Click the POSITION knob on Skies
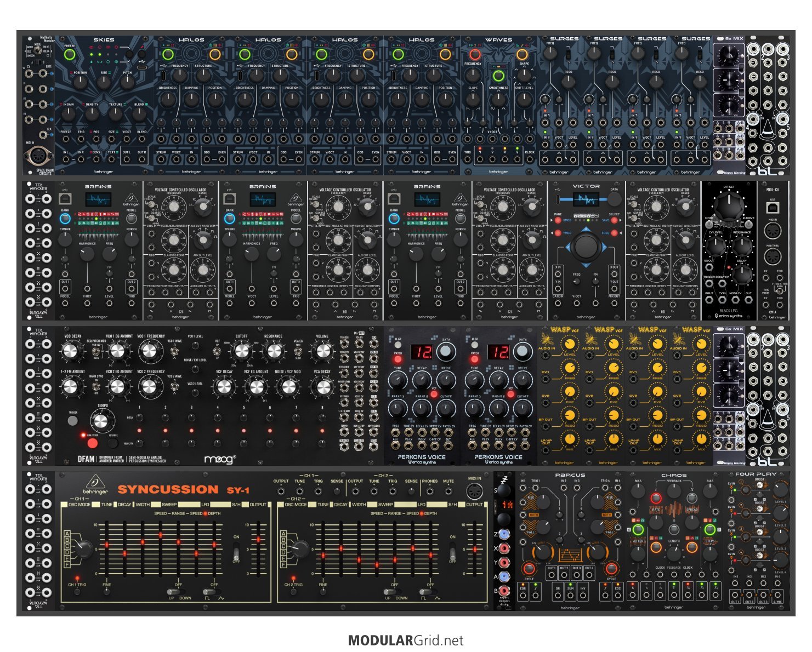812x652 pixels. coord(81,82)
